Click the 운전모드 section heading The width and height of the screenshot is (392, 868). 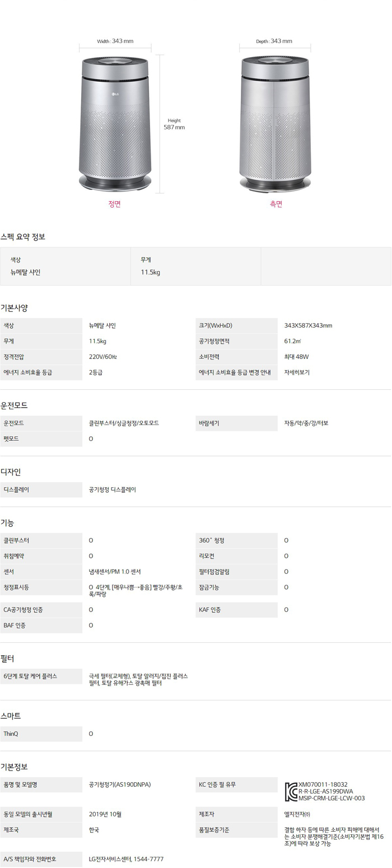15,405
